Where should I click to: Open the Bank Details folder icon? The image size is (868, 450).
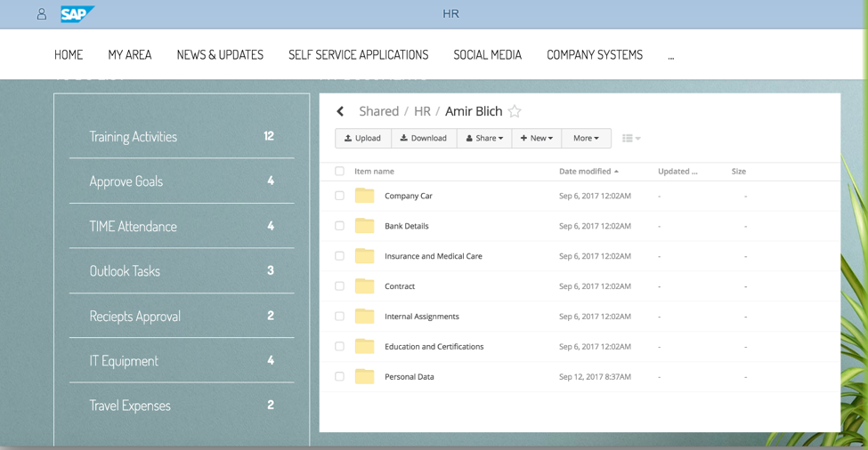coord(364,226)
